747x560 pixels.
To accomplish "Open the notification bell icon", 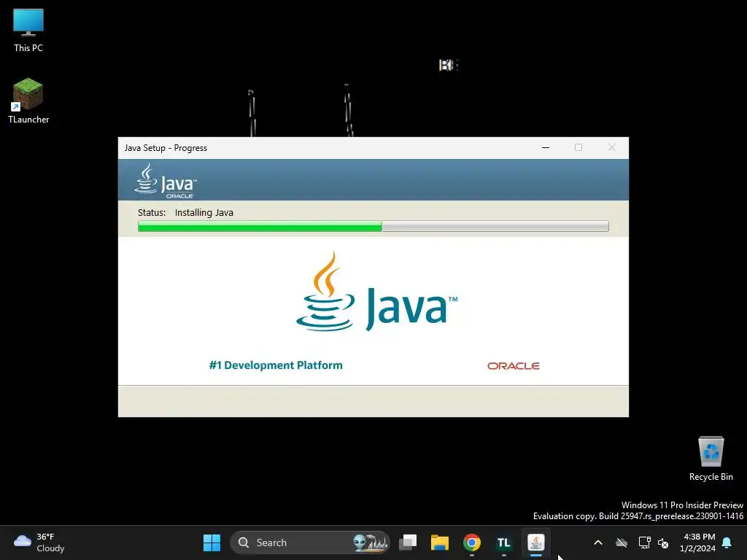I will tap(727, 542).
